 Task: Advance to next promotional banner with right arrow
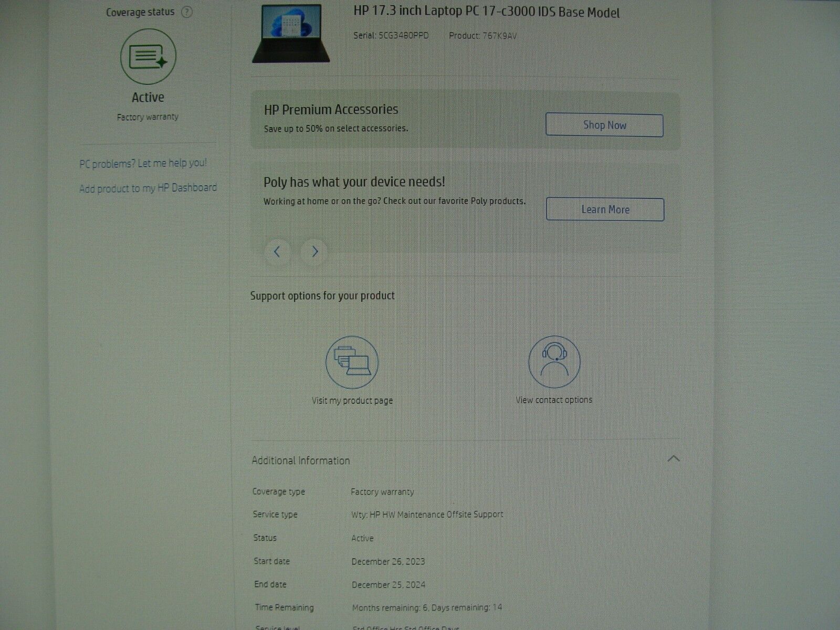(315, 252)
